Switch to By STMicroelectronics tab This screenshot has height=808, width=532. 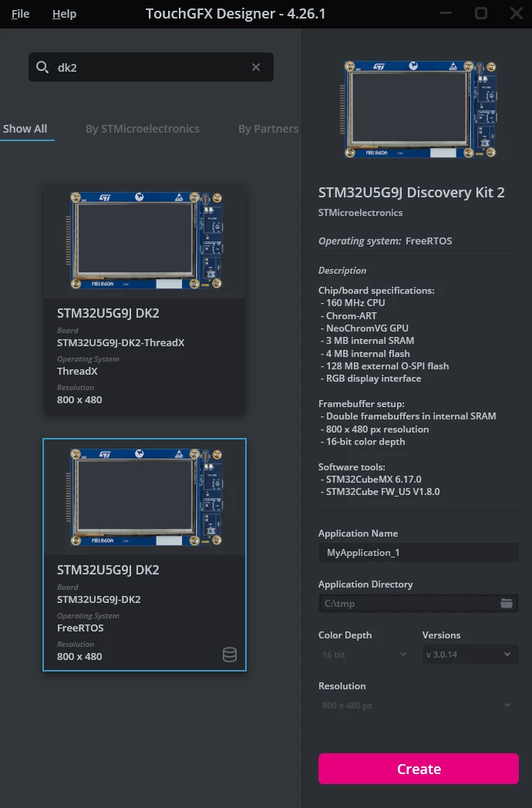[x=143, y=129]
